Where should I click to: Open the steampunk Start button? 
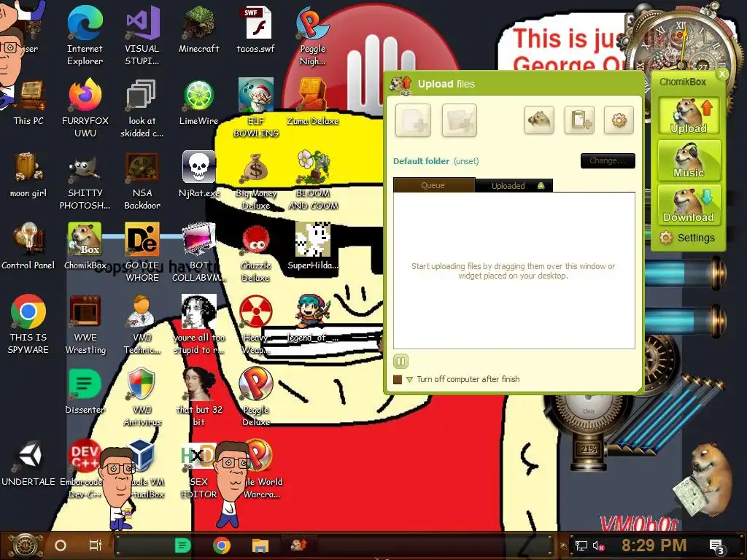(25, 545)
